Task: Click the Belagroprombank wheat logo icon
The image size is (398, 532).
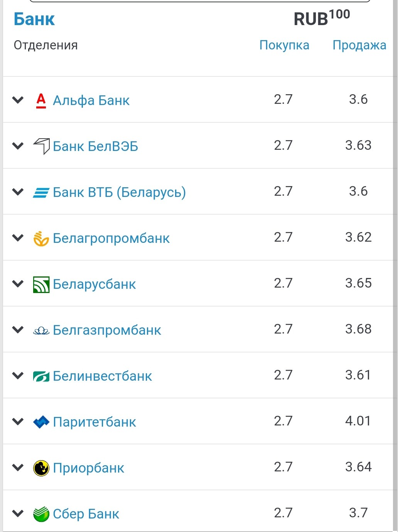Action: 41,239
